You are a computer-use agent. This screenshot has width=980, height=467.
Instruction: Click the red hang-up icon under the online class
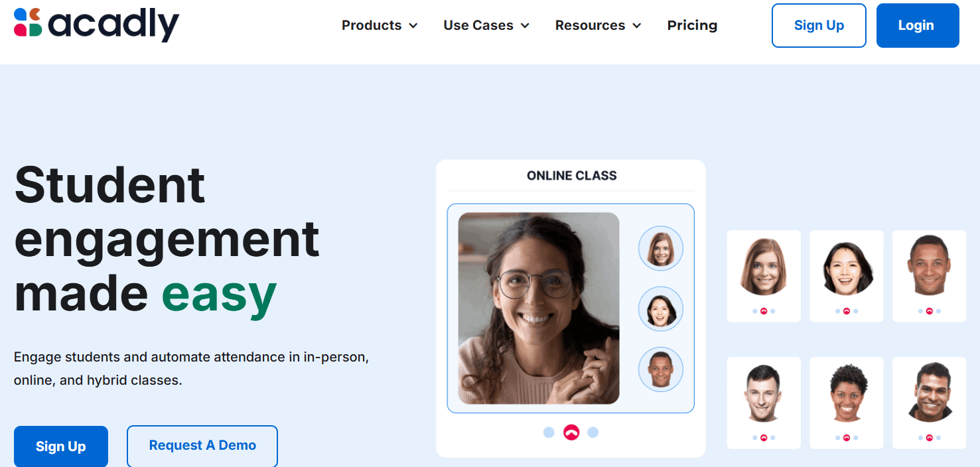(571, 433)
